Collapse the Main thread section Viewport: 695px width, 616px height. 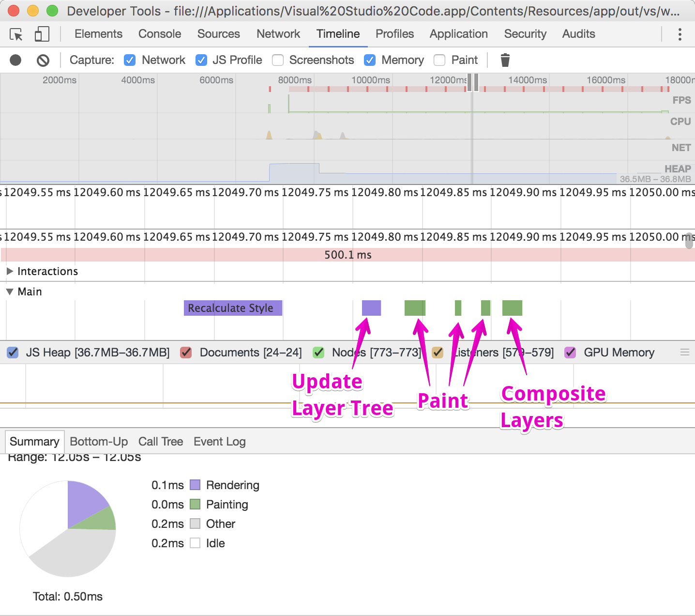click(10, 292)
